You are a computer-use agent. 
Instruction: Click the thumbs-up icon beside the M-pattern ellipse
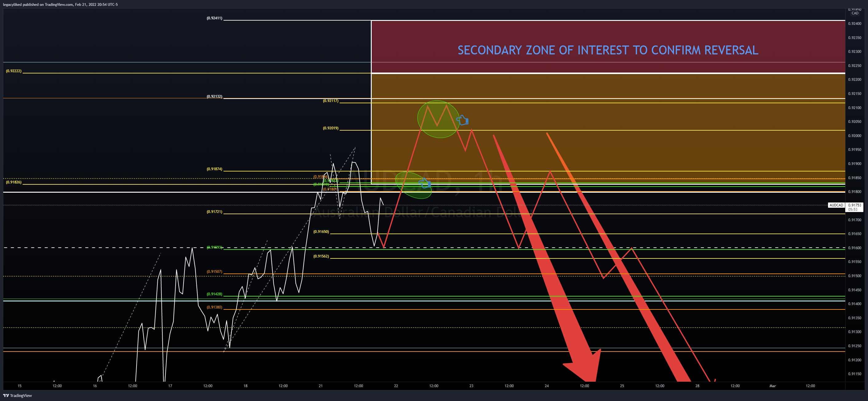click(462, 120)
